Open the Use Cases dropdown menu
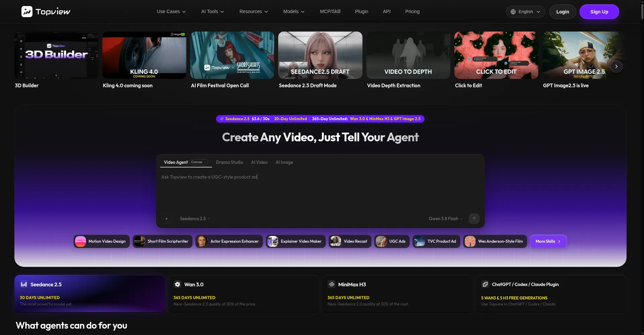Image resolution: width=644 pixels, height=335 pixels. [171, 11]
